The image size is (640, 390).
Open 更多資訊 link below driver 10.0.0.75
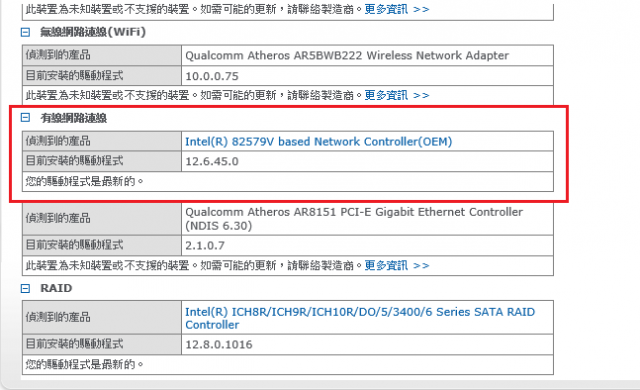point(397,95)
